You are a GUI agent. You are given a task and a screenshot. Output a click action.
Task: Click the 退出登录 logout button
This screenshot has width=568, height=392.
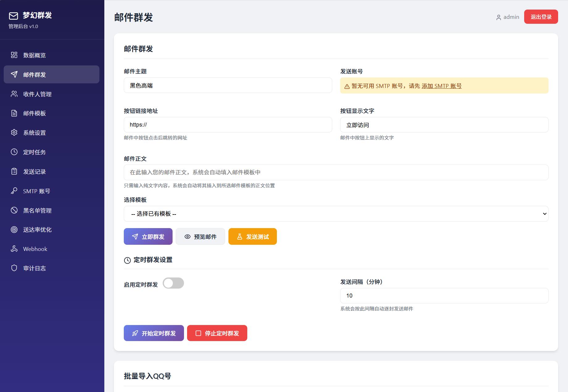541,17
